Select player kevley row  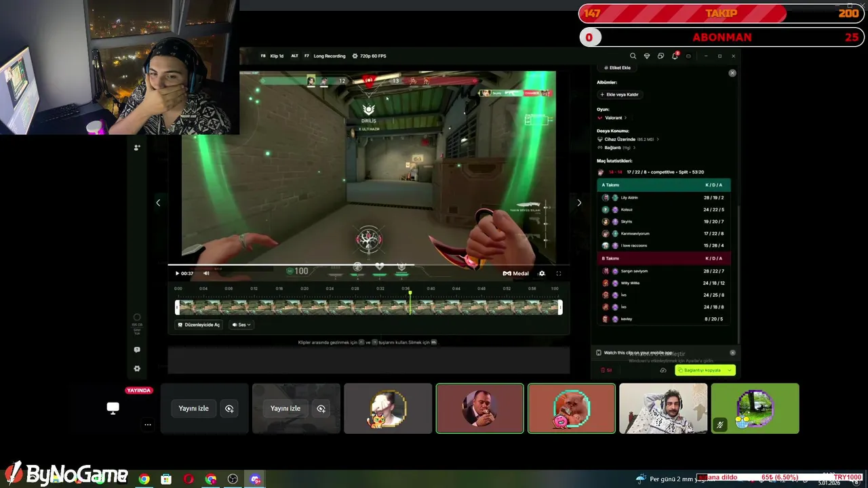coord(664,319)
